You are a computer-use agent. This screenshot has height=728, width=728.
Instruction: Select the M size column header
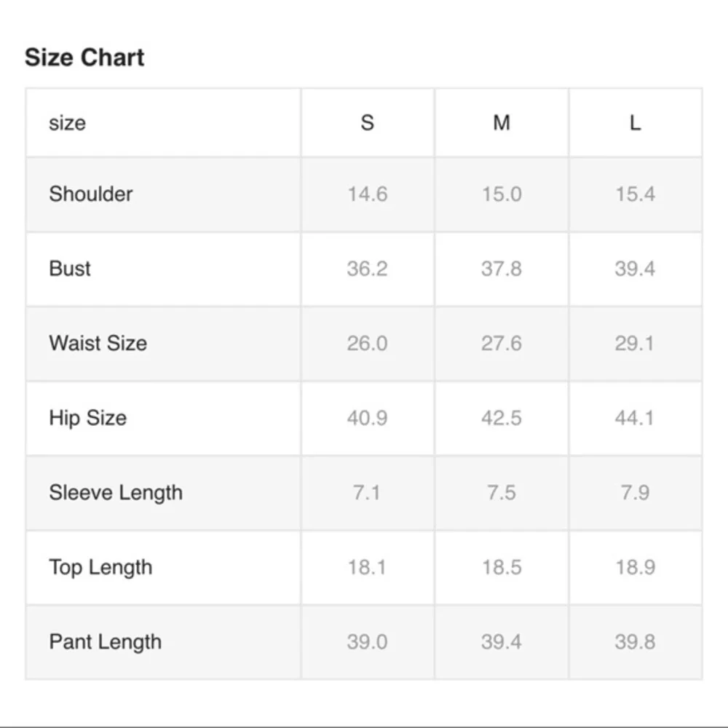[x=501, y=122]
